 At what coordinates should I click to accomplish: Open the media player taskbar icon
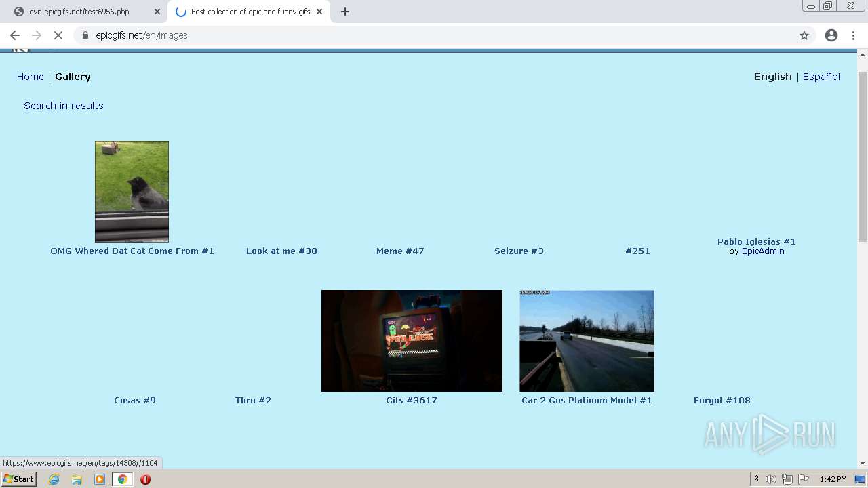[x=100, y=479]
